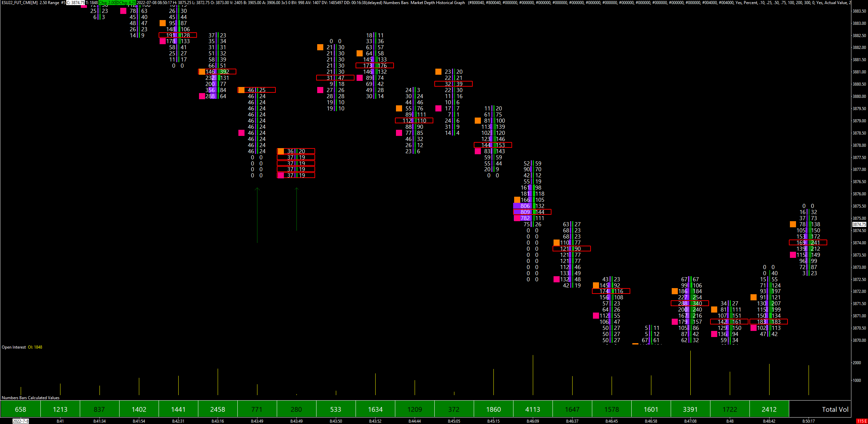868x424 pixels.
Task: Click the red 115 E indicator
Action: 862,421
